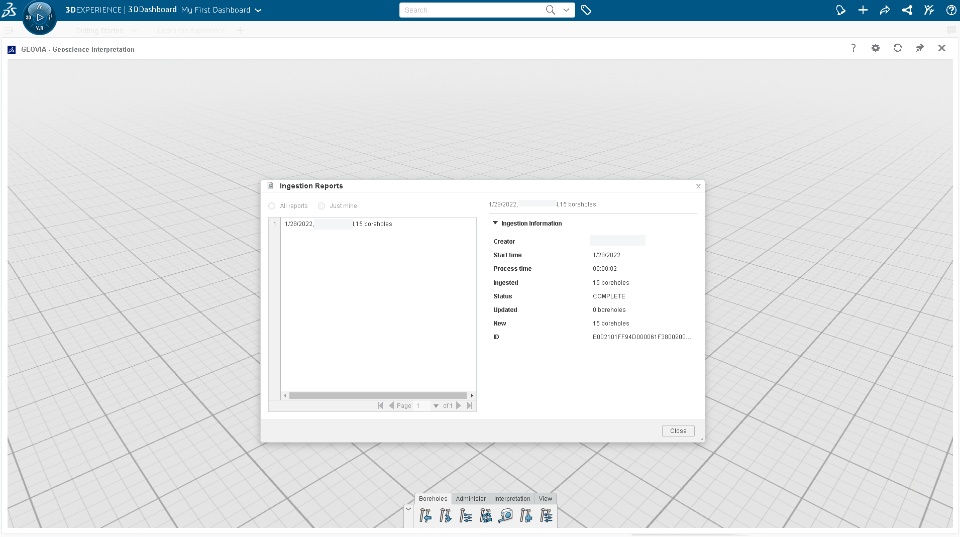
Task: Click the 3DS logo in top bar
Action: point(9,10)
